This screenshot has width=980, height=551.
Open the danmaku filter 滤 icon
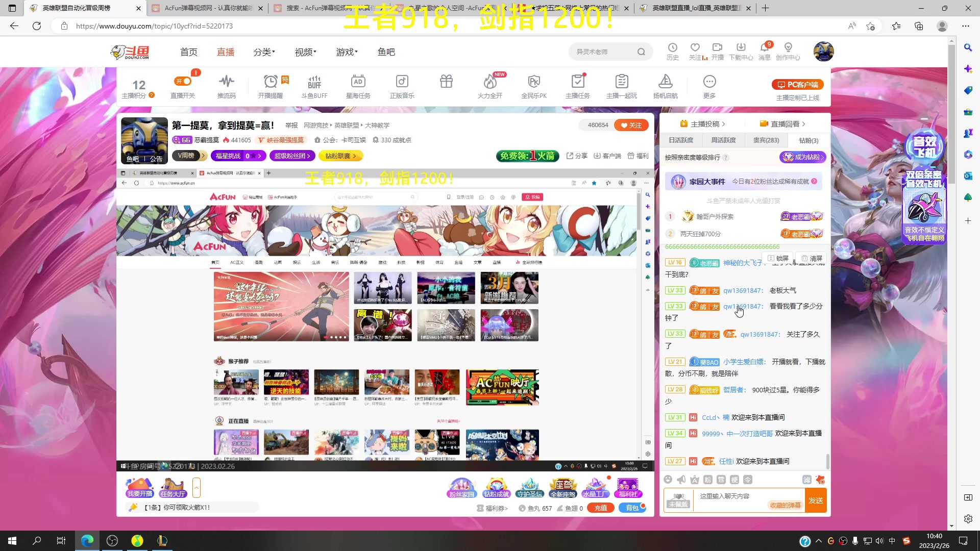tap(806, 480)
